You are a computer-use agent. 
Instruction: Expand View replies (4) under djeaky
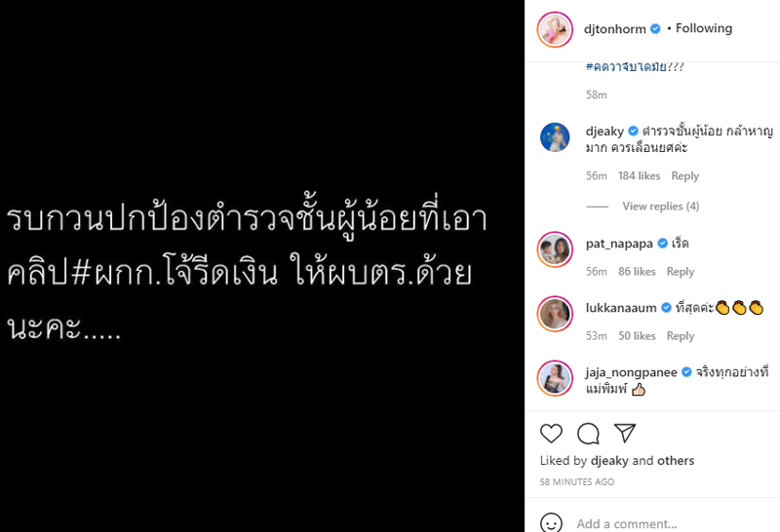tap(661, 206)
